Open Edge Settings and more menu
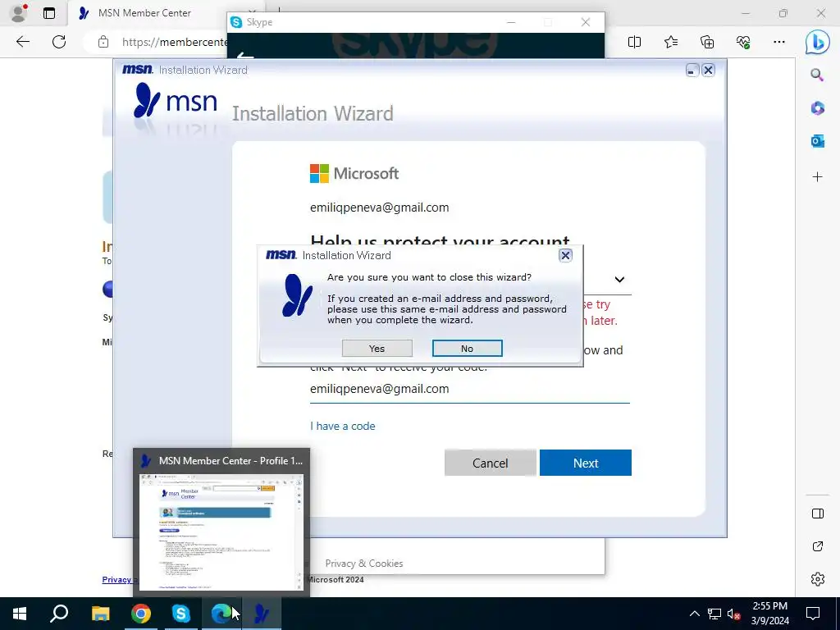The height and width of the screenshot is (630, 840). click(x=779, y=42)
